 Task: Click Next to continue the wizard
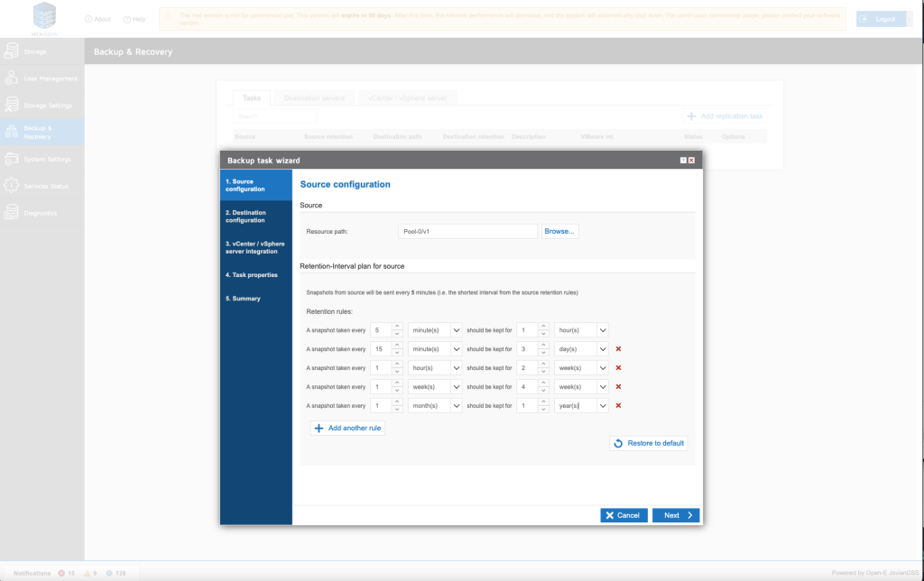(676, 515)
